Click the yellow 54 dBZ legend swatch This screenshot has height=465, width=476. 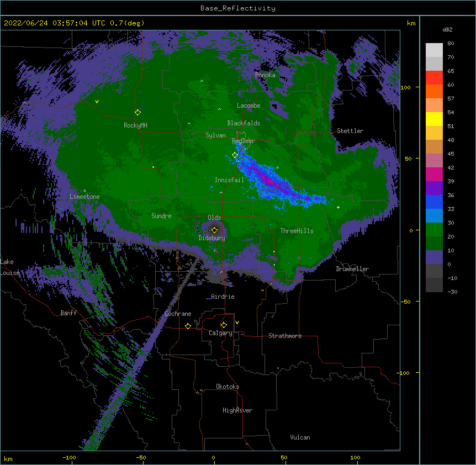[x=434, y=119]
